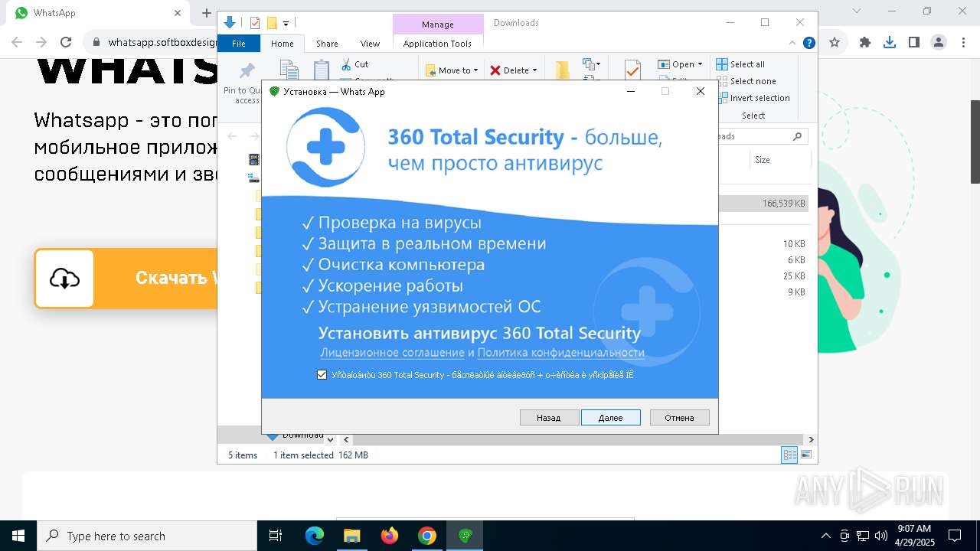Switch to the Home ribbon tab
Viewport: 980px width, 551px height.
[x=282, y=44]
